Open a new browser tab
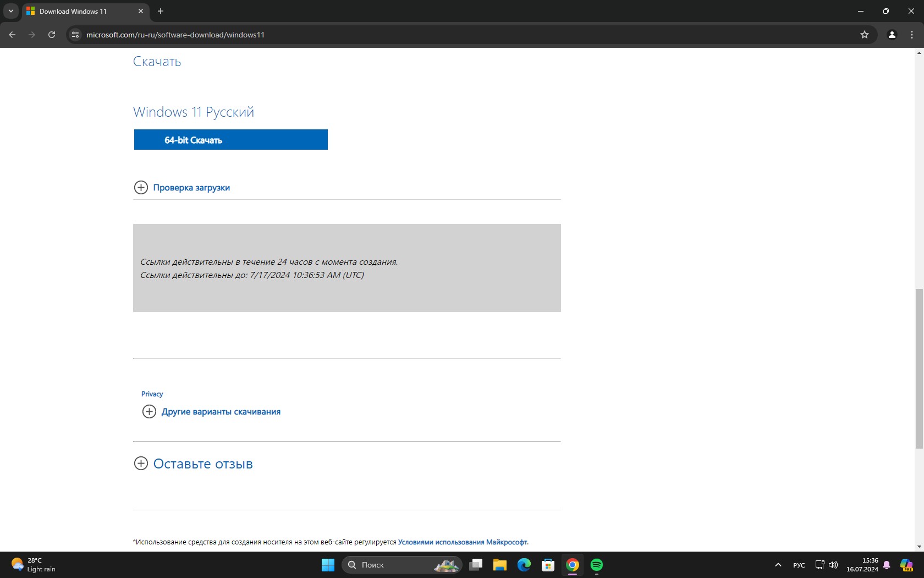The height and width of the screenshot is (578, 924). click(161, 11)
